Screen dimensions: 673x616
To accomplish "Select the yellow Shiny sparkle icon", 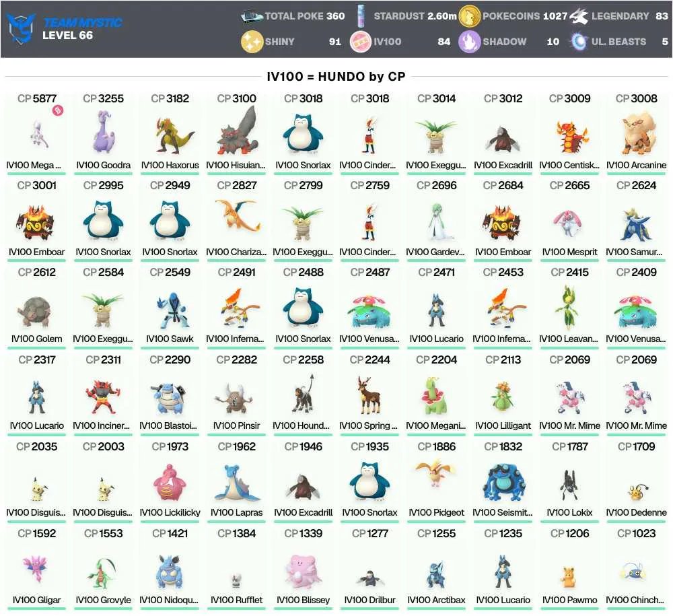I will click(x=252, y=42).
